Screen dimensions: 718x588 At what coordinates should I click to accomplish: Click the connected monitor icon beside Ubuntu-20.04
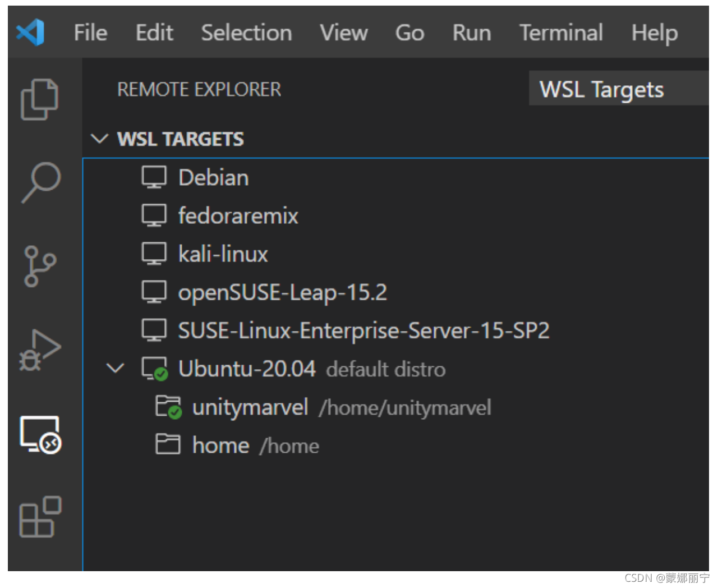pyautogui.click(x=155, y=369)
